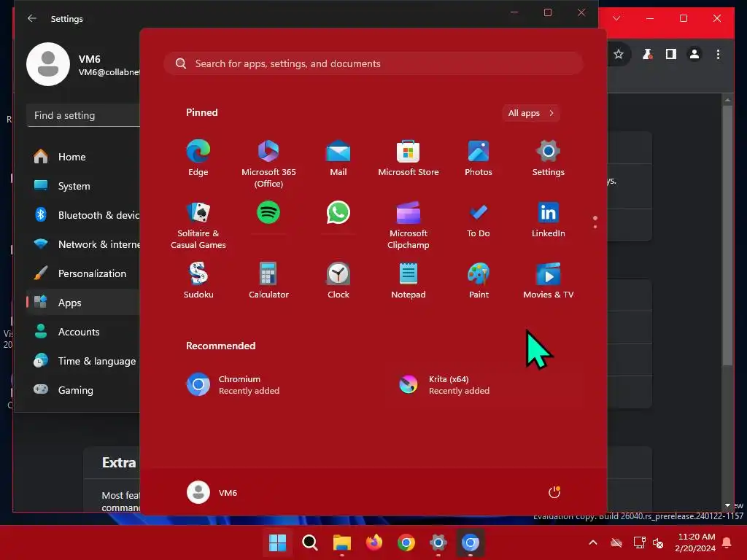Go back in the Settings window
The height and width of the screenshot is (560, 747).
click(32, 18)
